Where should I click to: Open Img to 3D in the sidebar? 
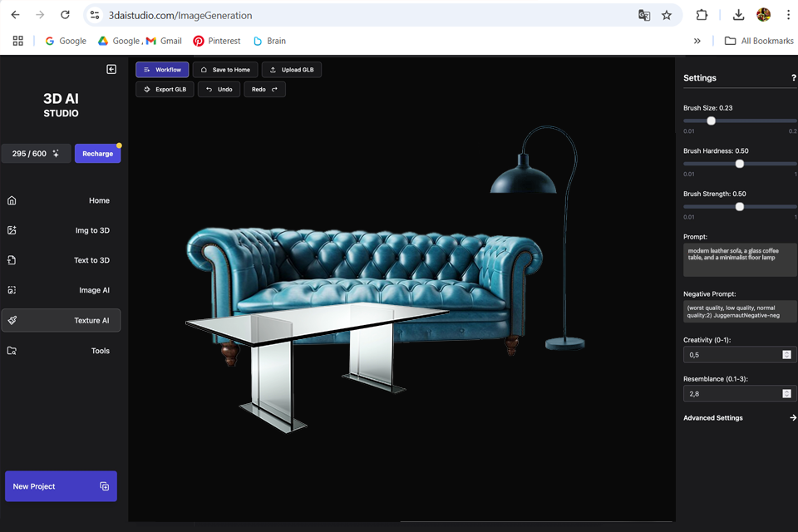pos(61,230)
